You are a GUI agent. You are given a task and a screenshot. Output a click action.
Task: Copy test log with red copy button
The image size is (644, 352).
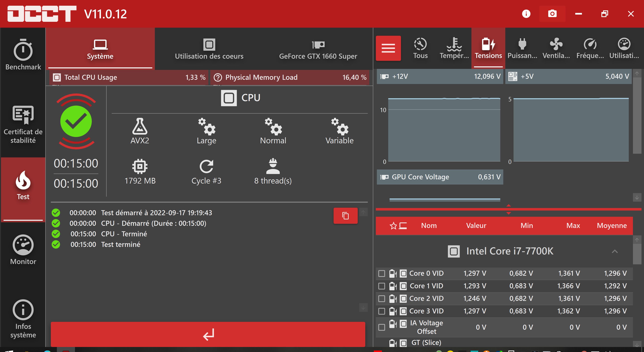coord(345,216)
